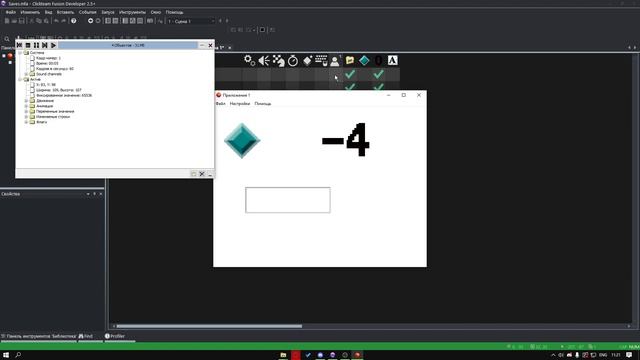Toggle first-row checkmark under folder object
This screenshot has width=640, height=360.
click(x=350, y=74)
